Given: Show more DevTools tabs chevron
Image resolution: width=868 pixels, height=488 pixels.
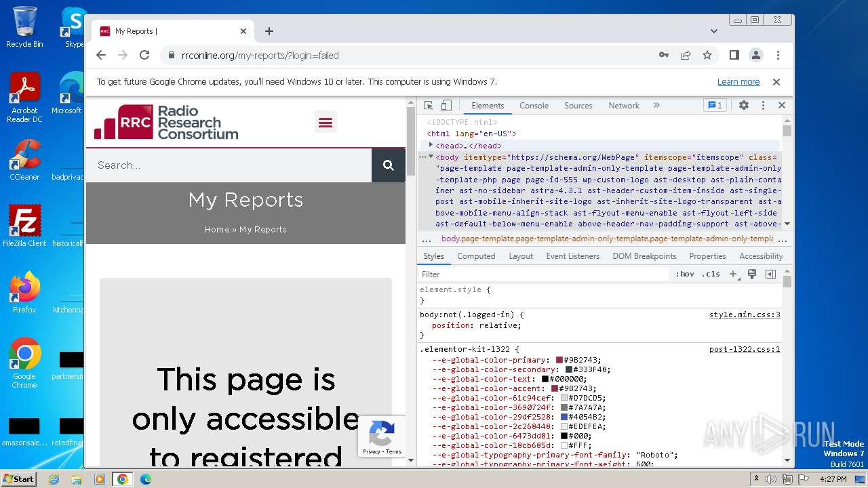Looking at the screenshot, I should 656,105.
